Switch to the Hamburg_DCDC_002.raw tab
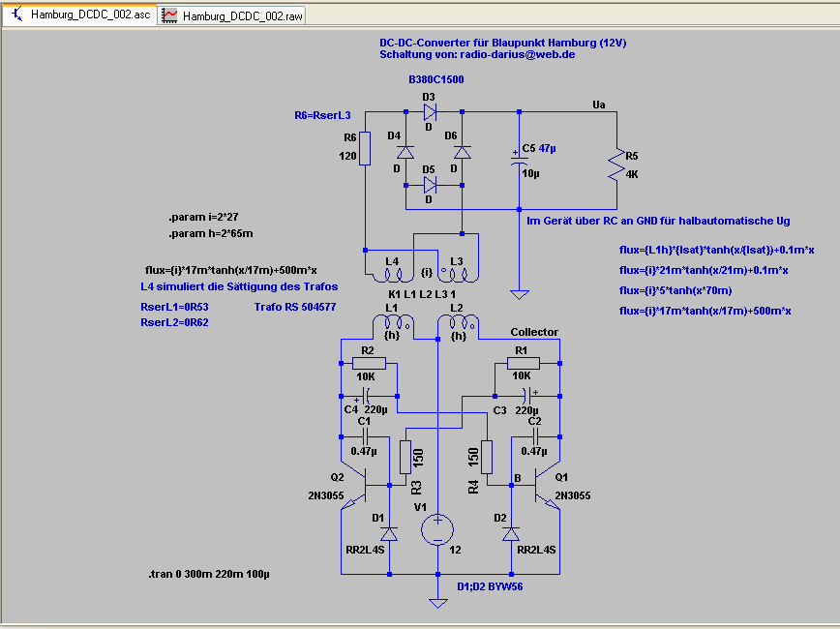 [232, 15]
